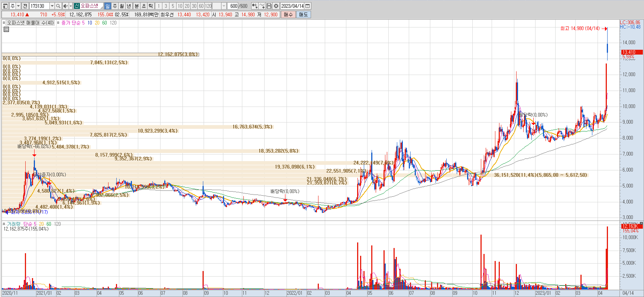The width and height of the screenshot is (644, 297).
Task: Select daily '일' chart period
Action: coord(107,6)
